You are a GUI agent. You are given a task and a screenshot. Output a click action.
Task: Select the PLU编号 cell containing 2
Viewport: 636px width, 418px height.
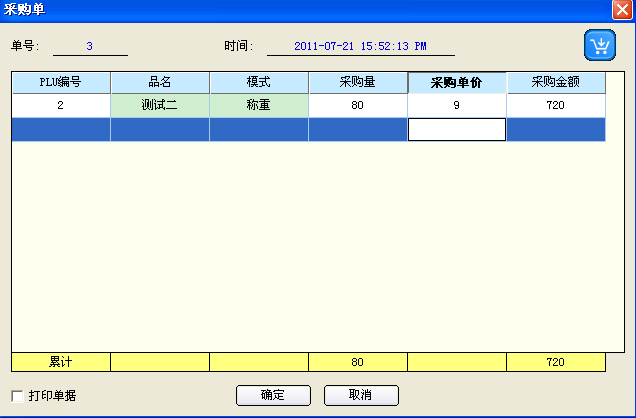[61, 105]
